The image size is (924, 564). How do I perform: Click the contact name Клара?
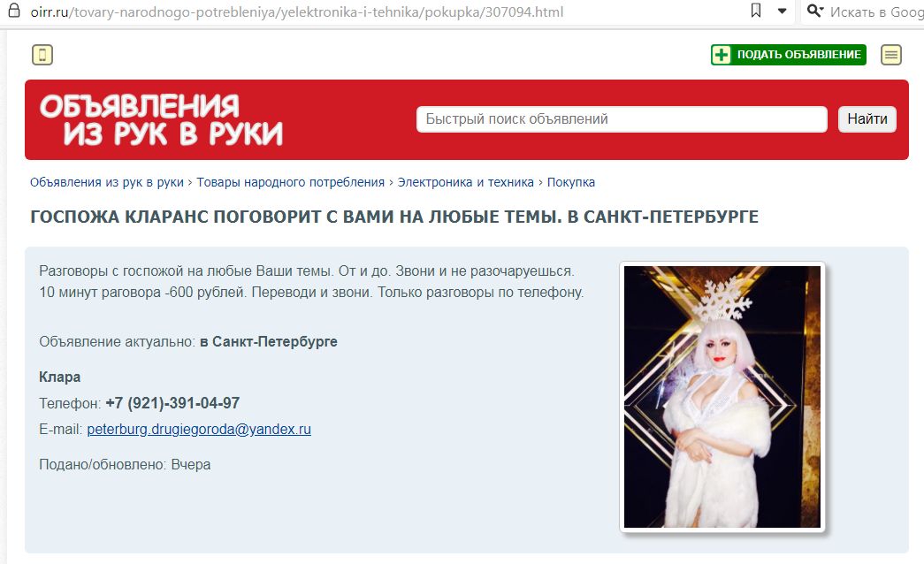pos(59,377)
